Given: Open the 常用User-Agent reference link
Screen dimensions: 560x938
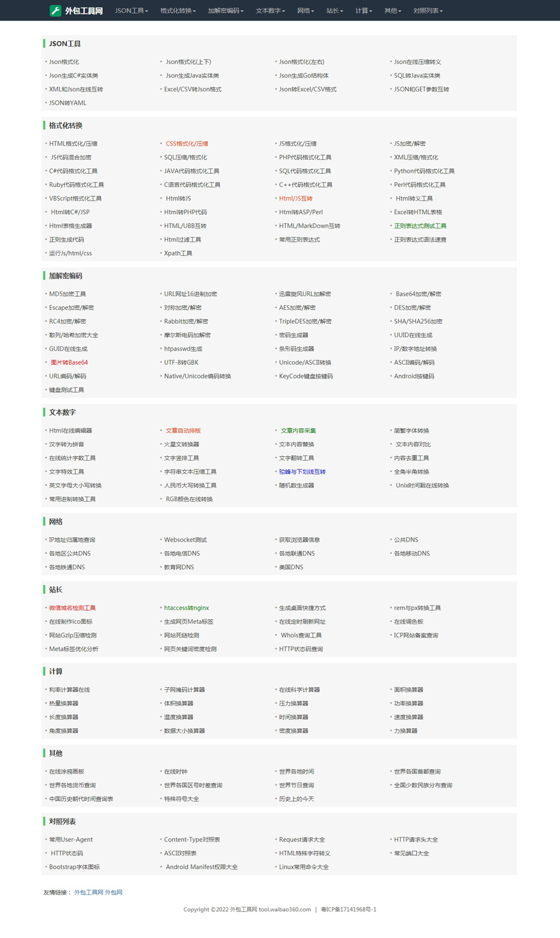Looking at the screenshot, I should 71,840.
